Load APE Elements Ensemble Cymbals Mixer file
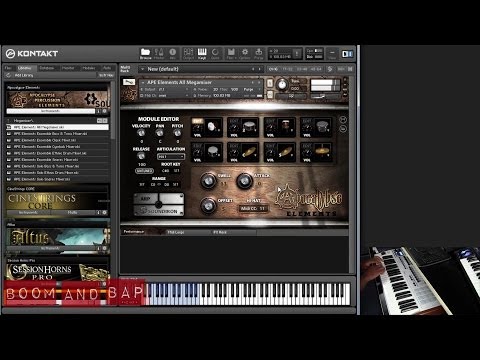 [x=57, y=147]
